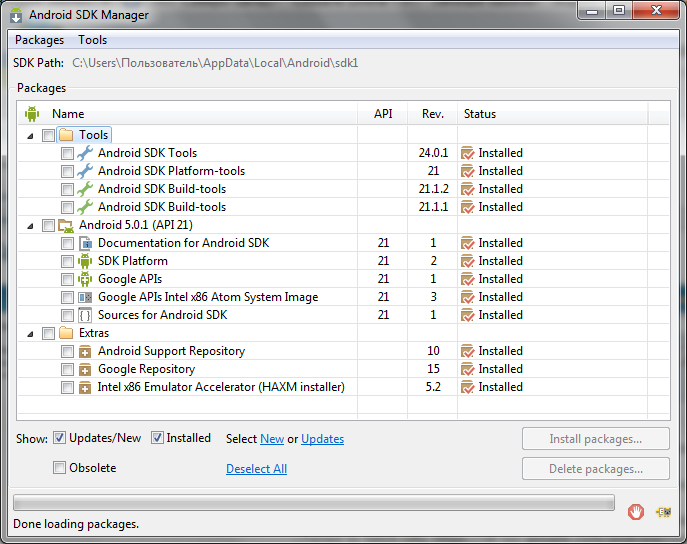This screenshot has height=544, width=687.
Task: Check the Tools group checkbox
Action: point(48,135)
